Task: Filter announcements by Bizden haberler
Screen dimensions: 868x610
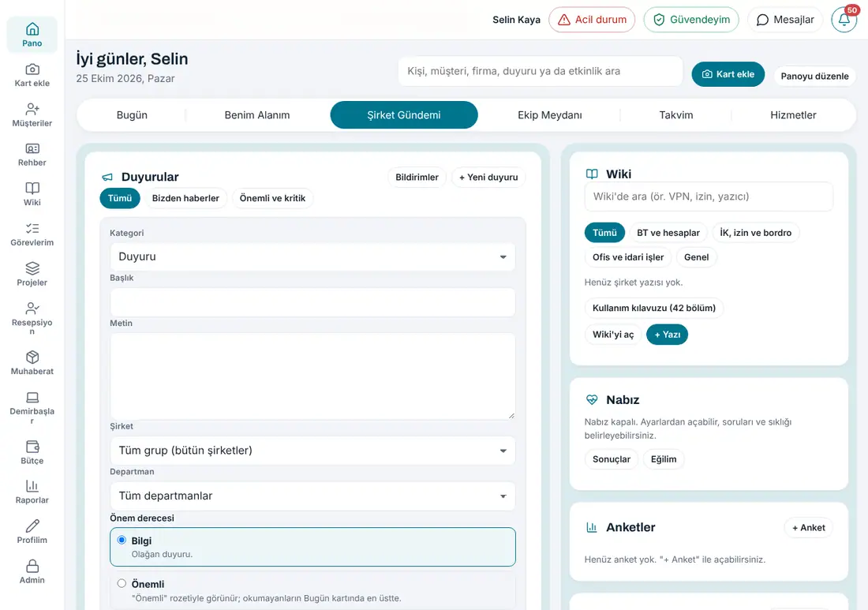Action: pyautogui.click(x=185, y=198)
